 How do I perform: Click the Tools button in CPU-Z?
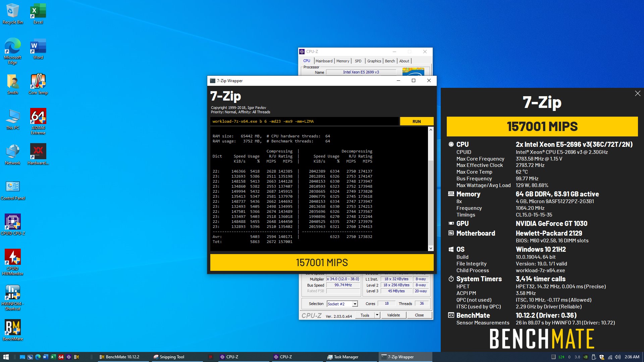[365, 315]
